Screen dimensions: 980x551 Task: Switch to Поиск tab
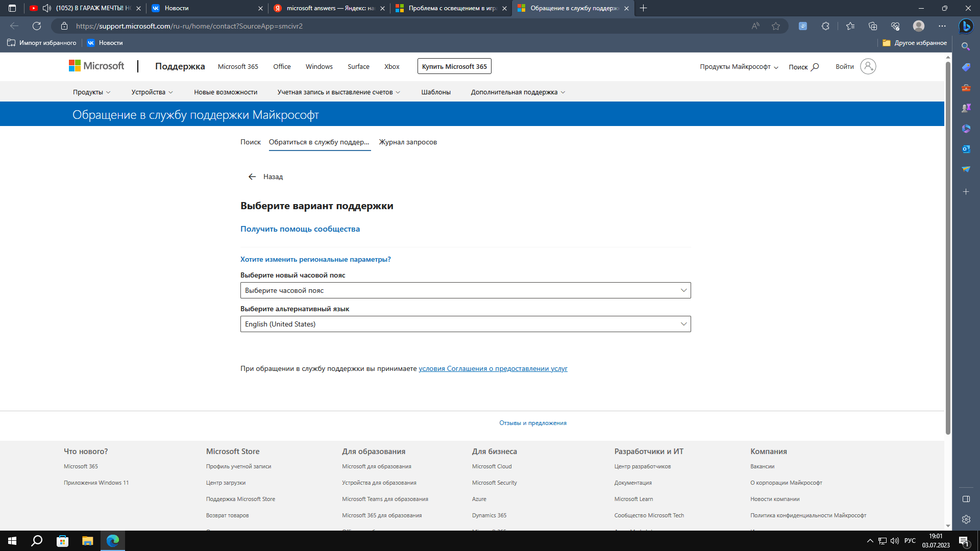point(251,142)
